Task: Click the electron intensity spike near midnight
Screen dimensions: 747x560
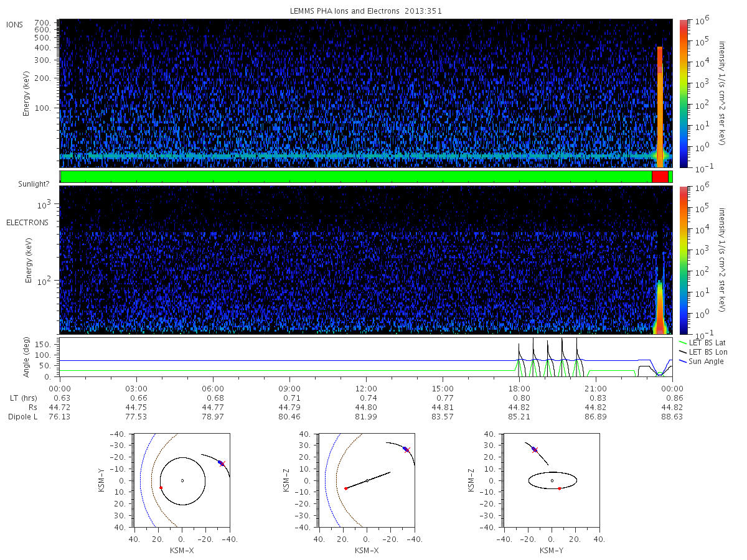Action: click(x=659, y=308)
